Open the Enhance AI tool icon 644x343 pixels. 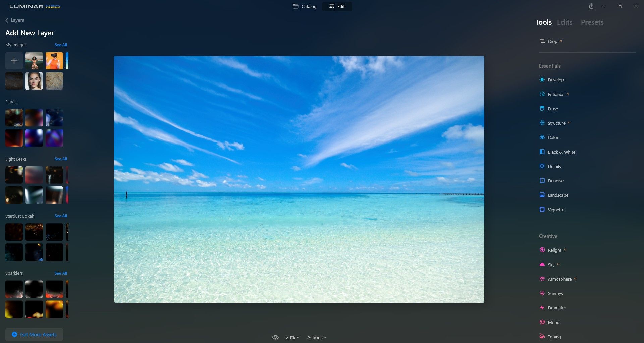(x=542, y=94)
